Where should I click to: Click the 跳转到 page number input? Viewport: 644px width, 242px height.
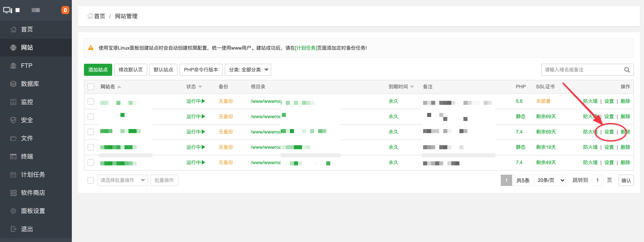(598, 180)
